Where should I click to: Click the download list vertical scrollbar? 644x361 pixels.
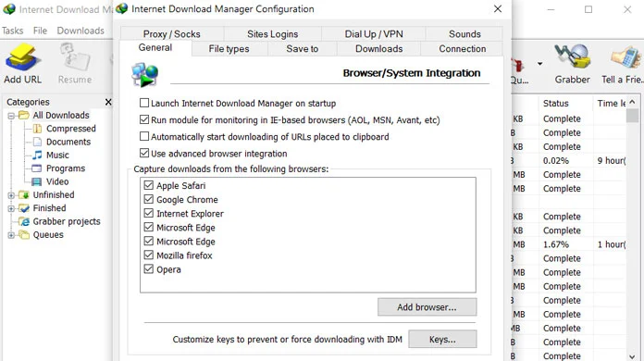click(632, 229)
